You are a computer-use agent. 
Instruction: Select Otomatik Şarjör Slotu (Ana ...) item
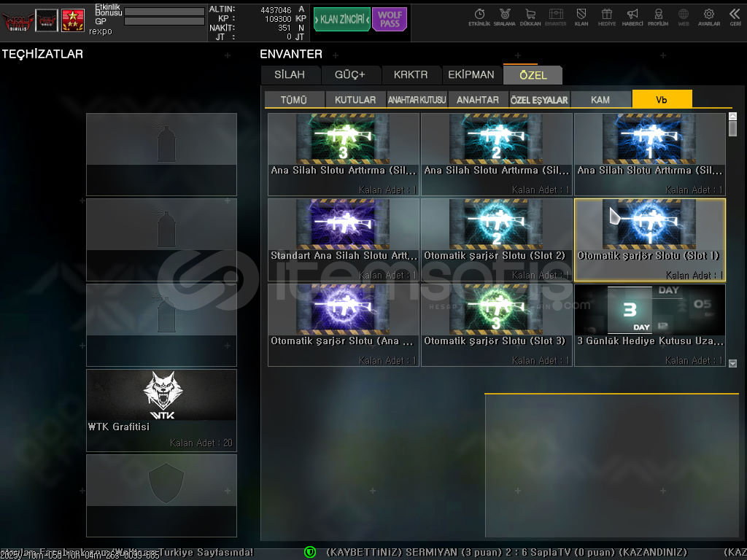(x=344, y=324)
